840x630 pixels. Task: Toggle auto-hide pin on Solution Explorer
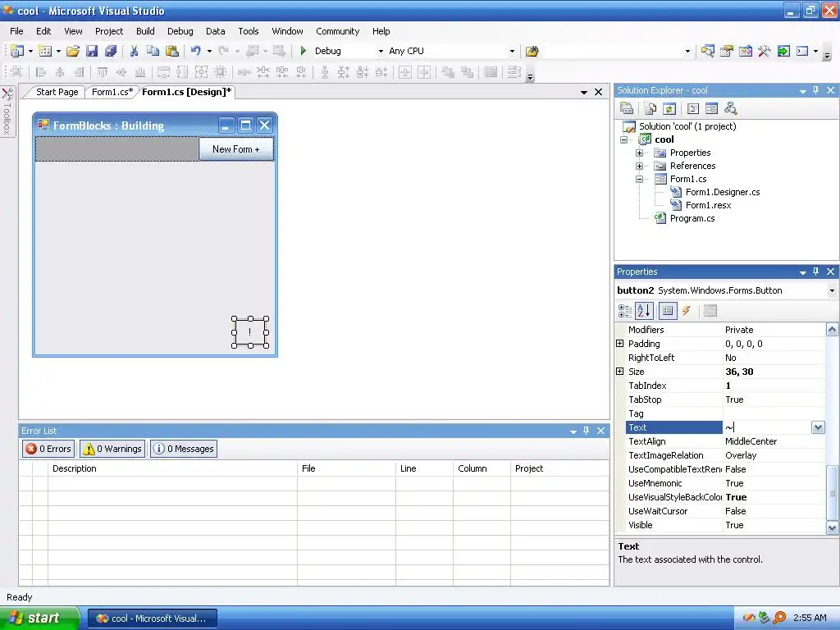coord(816,90)
